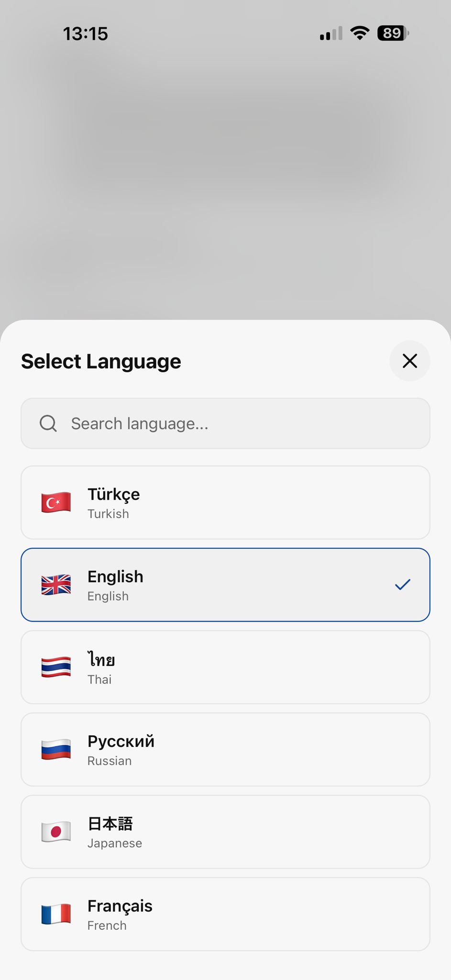Click the search magnifier icon

pos(48,423)
